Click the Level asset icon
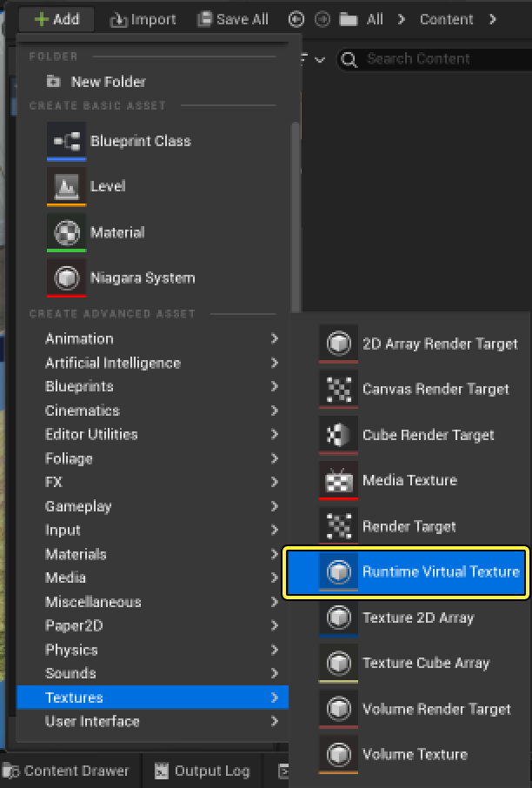Viewport: 532px width, 788px height. pyautogui.click(x=66, y=186)
